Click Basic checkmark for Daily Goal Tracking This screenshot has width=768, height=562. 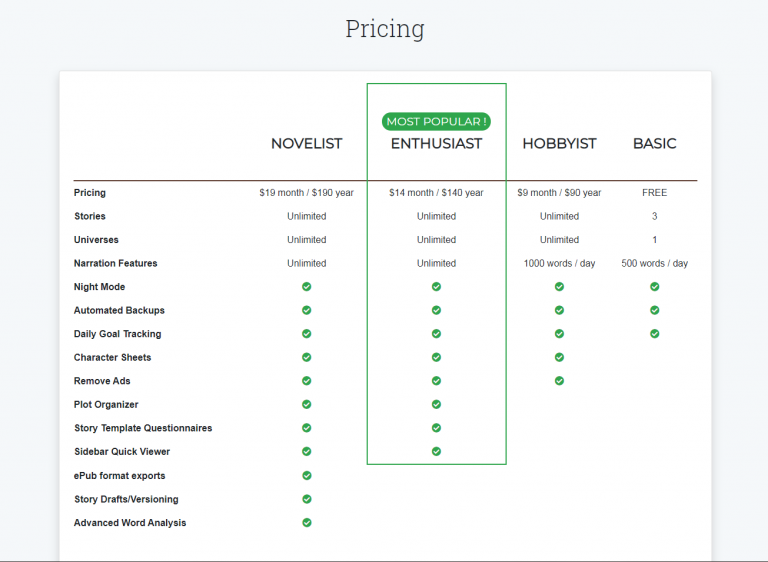click(654, 333)
